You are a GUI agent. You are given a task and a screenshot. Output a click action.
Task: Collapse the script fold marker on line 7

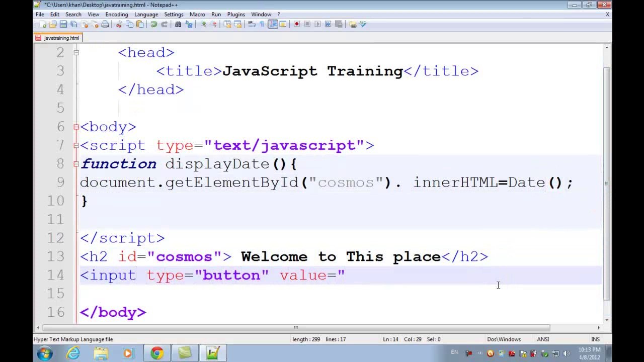click(76, 145)
